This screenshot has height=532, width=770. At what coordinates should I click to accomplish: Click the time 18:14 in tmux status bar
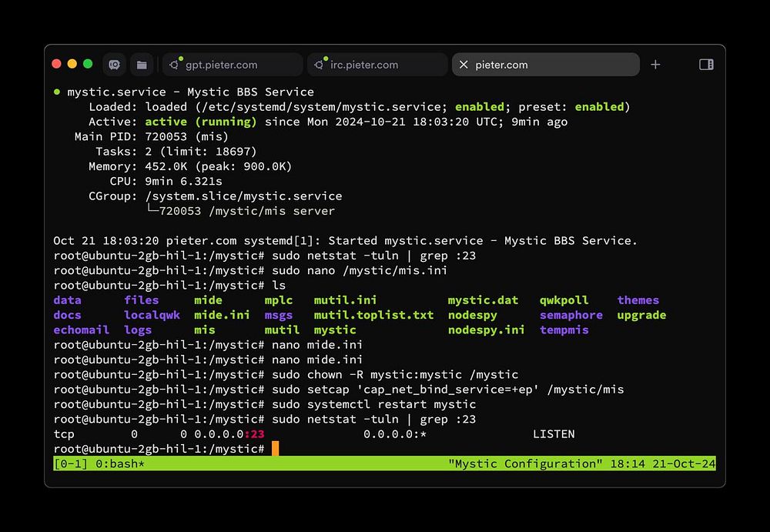pos(627,463)
